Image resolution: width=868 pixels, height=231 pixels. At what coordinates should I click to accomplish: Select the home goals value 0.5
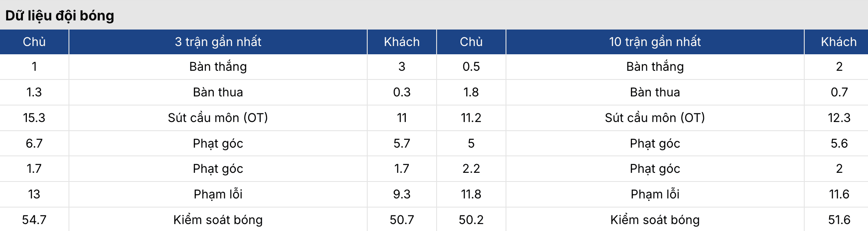coord(471,66)
